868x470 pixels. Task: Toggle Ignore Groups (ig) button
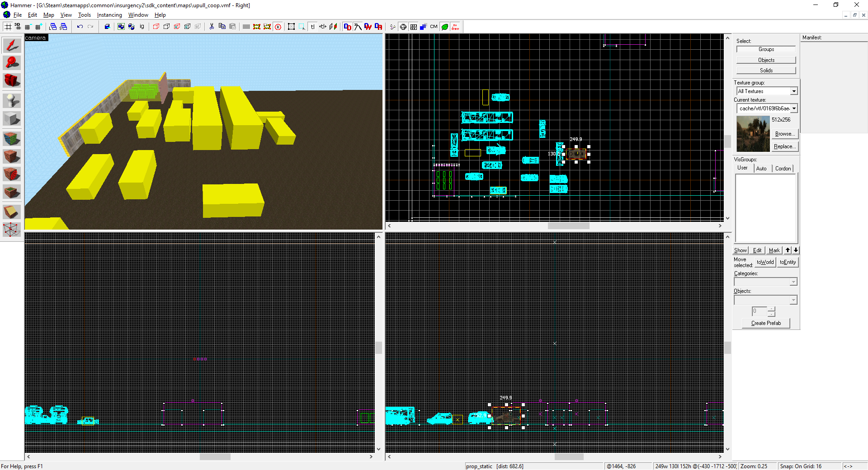[x=142, y=27]
